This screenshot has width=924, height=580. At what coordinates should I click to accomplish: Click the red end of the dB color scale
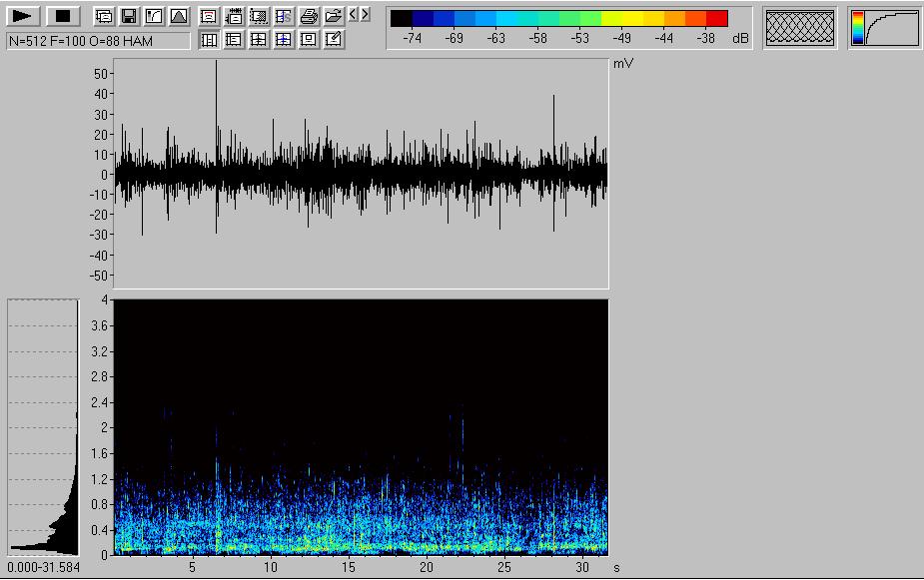coord(716,18)
